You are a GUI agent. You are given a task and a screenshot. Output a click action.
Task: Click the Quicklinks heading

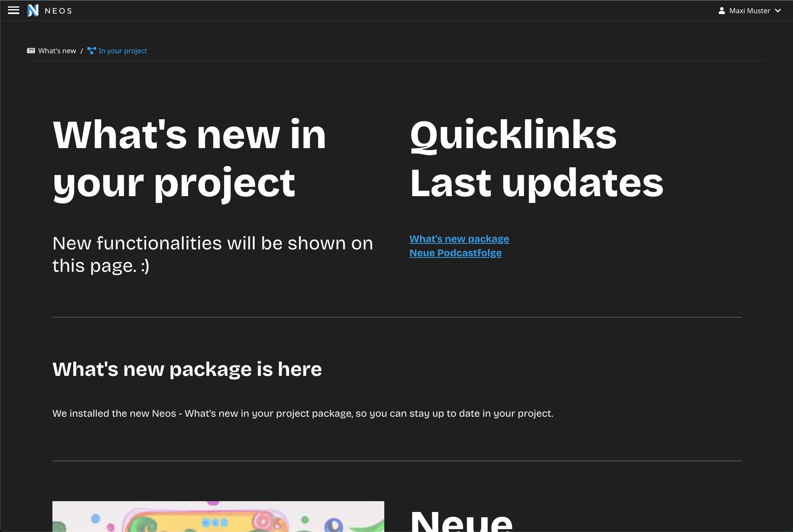(513, 135)
